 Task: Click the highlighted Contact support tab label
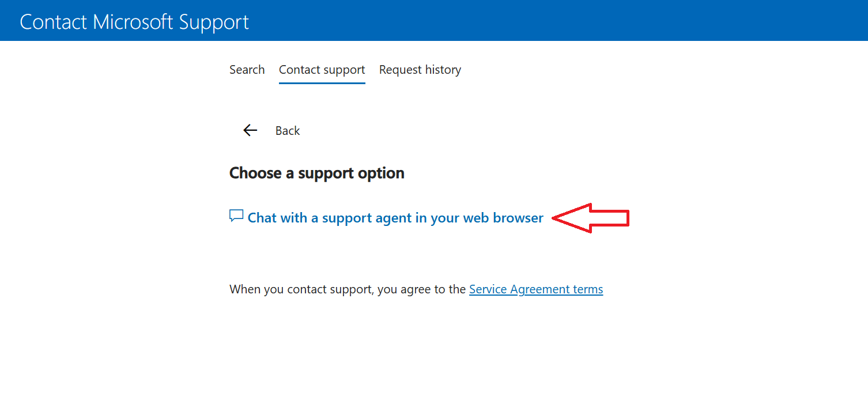tap(322, 69)
